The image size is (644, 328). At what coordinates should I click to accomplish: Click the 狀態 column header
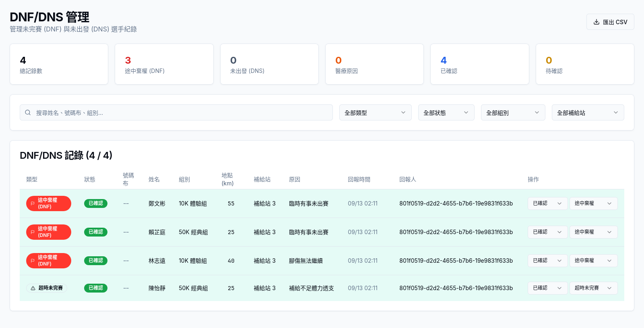click(x=90, y=179)
